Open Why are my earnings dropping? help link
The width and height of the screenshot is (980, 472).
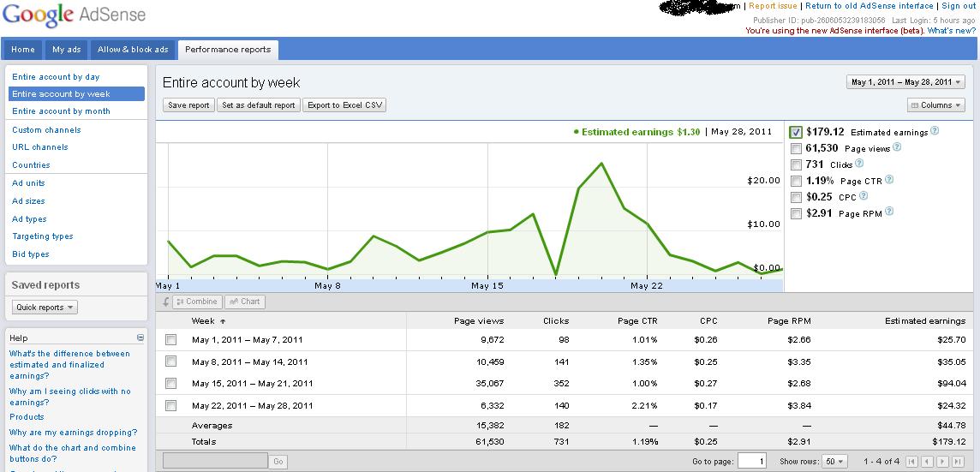73,433
